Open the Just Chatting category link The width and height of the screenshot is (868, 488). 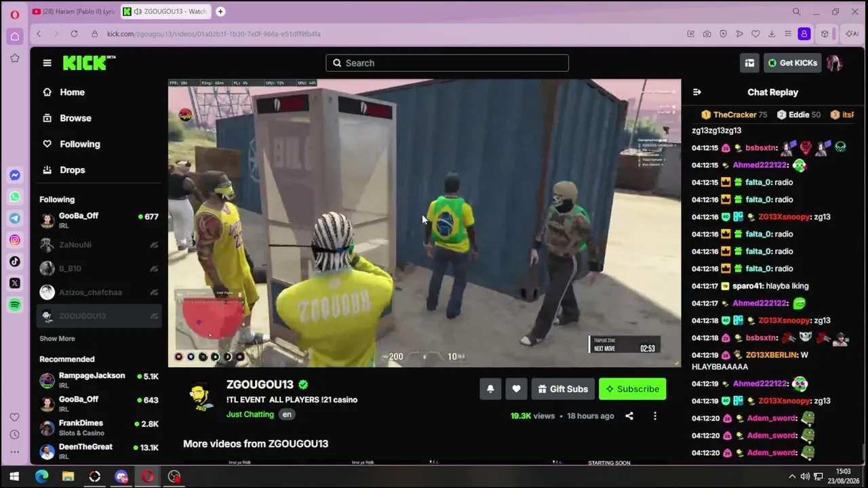pos(250,415)
